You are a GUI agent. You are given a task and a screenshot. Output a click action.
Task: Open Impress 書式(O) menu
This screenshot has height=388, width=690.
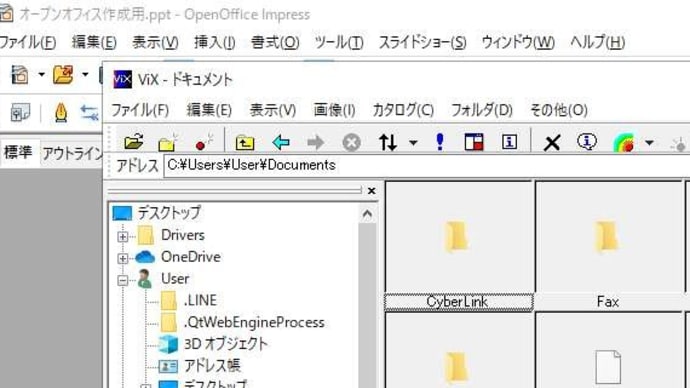(275, 43)
